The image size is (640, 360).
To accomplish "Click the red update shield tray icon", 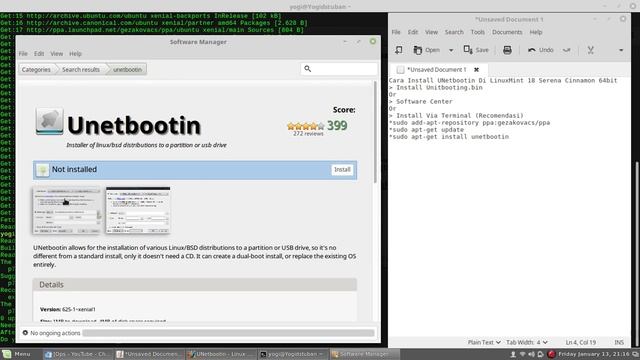I will tap(551, 354).
